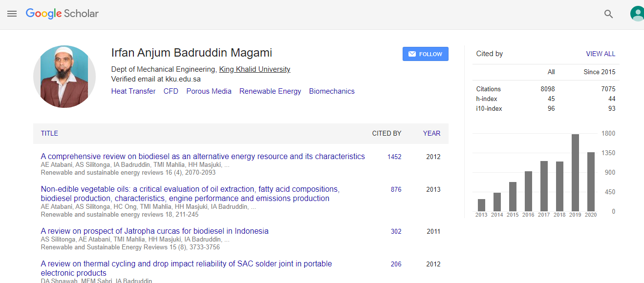644x283 pixels.
Task: Click the Citations metric label
Action: coord(489,89)
